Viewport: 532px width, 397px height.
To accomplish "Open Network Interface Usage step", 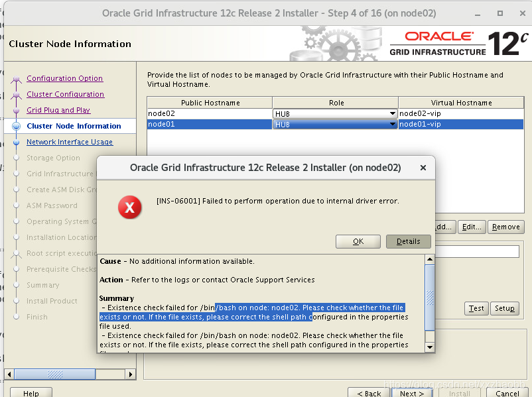I will 70,142.
